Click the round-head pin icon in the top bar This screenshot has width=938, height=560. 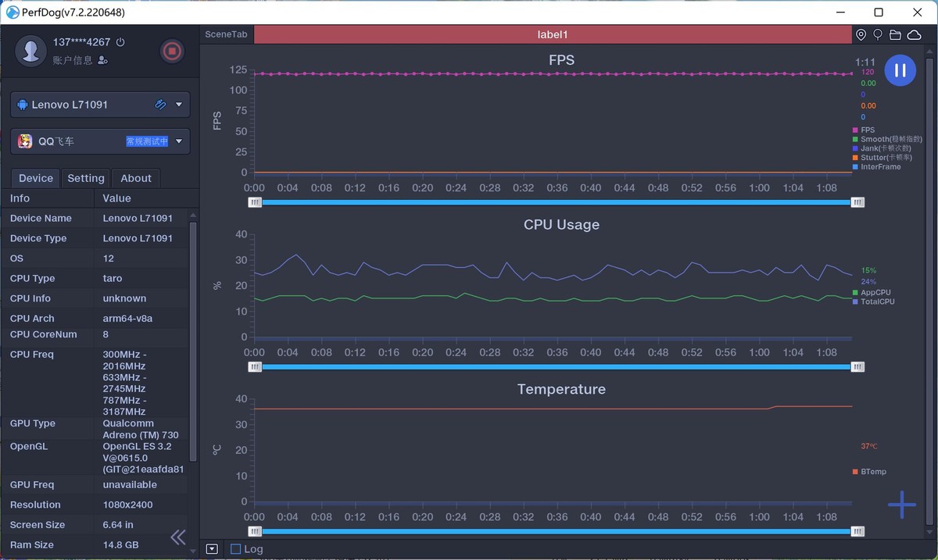[878, 35]
